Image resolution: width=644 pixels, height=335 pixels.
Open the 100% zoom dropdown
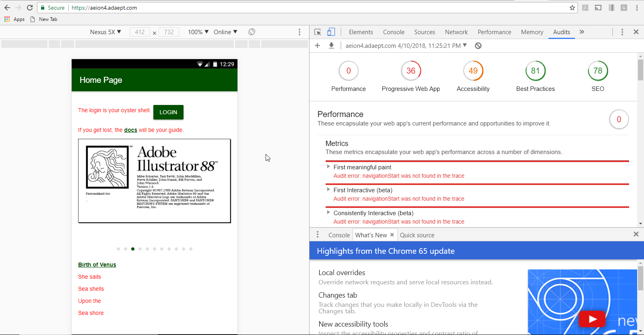198,32
